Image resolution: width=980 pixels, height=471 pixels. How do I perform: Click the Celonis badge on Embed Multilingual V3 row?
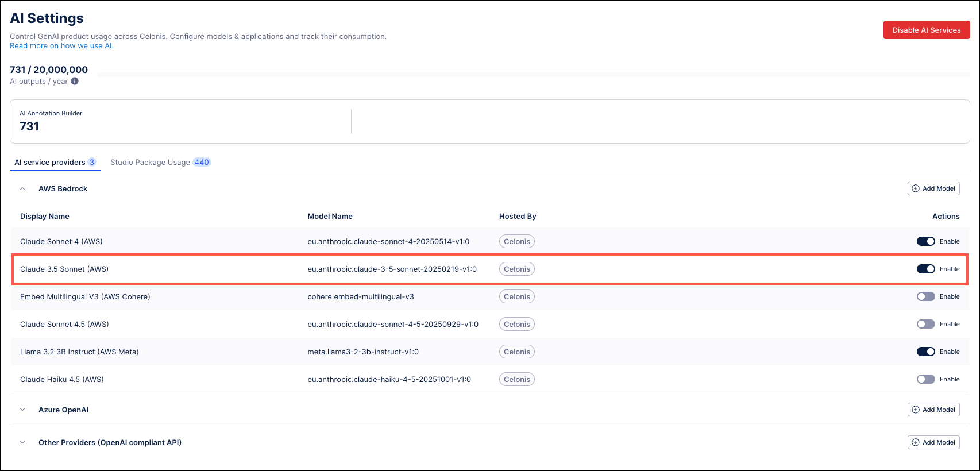pos(516,296)
